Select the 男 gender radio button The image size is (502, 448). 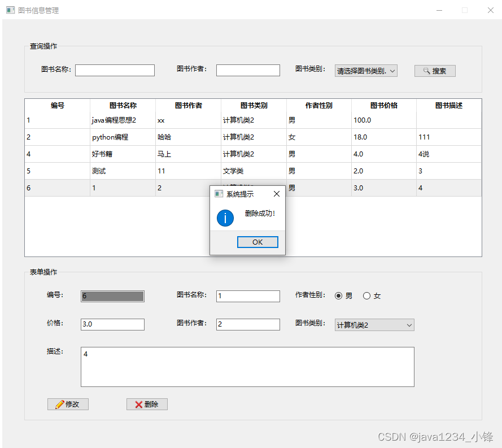[338, 295]
